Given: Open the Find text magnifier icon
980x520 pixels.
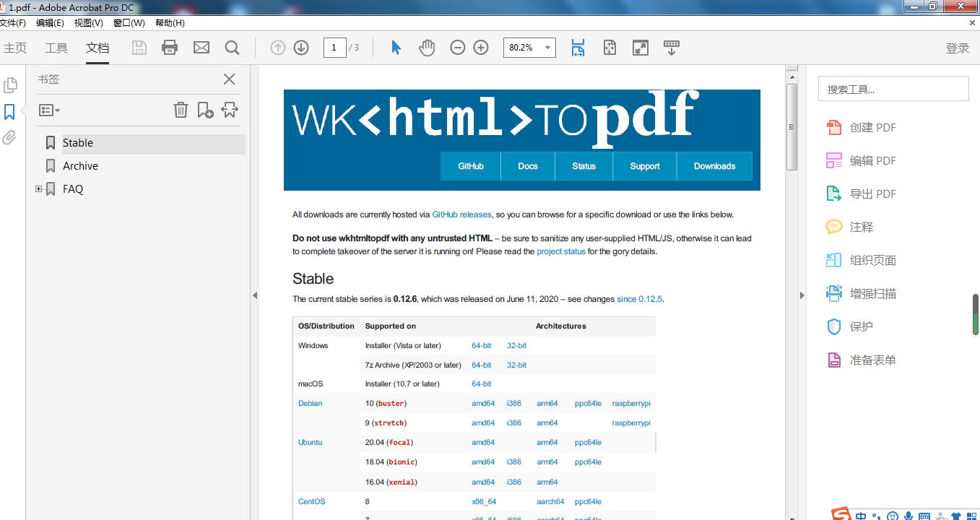Looking at the screenshot, I should 232,48.
